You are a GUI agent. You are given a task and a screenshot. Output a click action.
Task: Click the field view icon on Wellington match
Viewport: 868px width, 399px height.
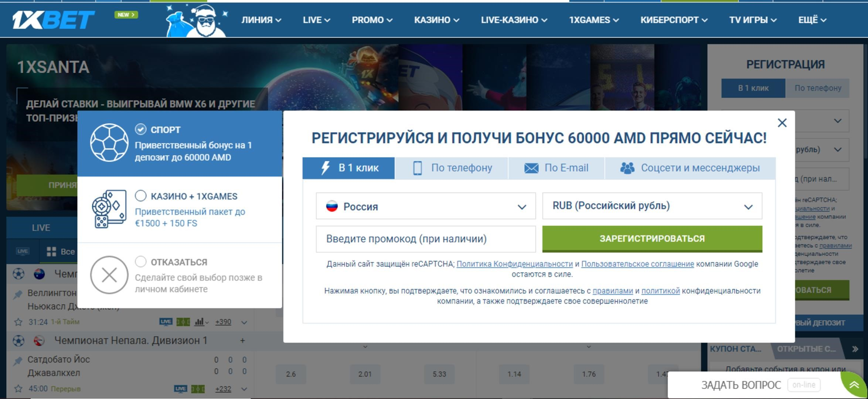[183, 322]
